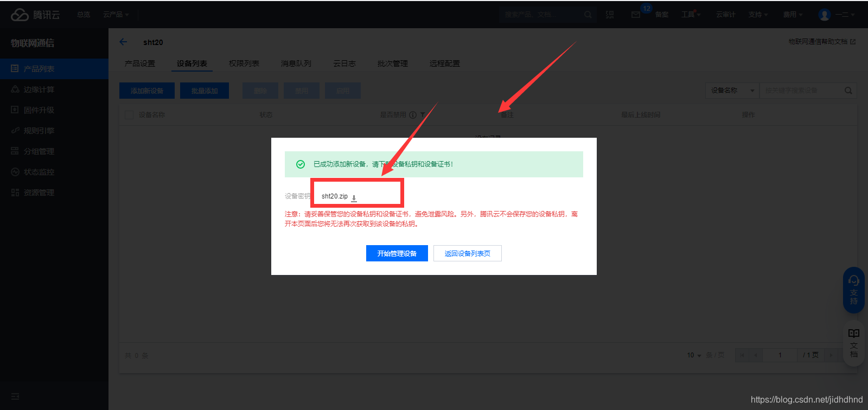Click the external link icon after 物联网通信帮助文档

[853, 42]
